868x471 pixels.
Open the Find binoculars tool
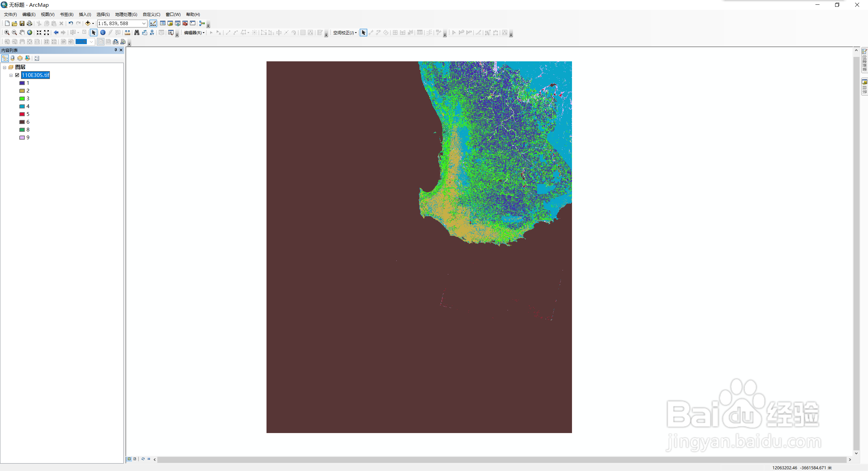pyautogui.click(x=137, y=33)
